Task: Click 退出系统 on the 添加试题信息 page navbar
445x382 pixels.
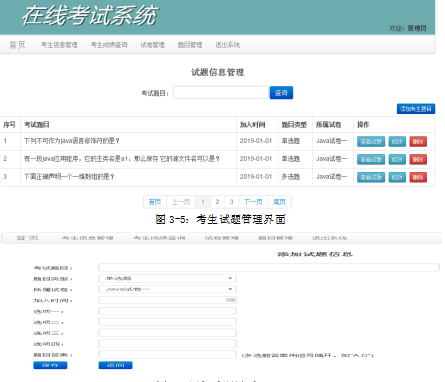Action: (x=330, y=238)
